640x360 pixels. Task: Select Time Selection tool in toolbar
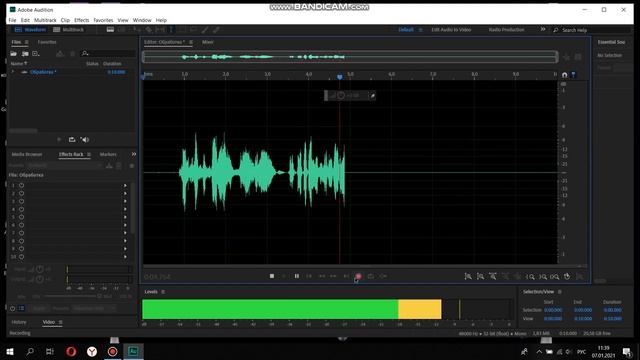pyautogui.click(x=171, y=30)
